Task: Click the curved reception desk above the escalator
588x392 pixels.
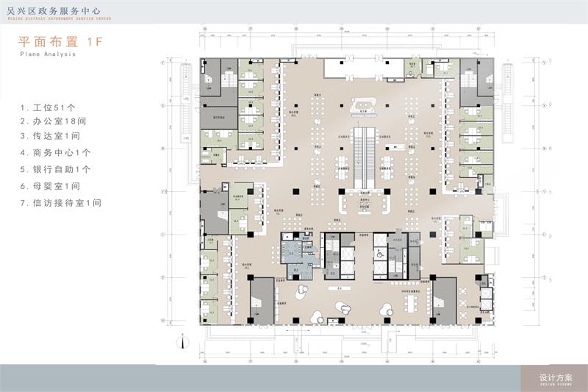Action: [x=365, y=107]
